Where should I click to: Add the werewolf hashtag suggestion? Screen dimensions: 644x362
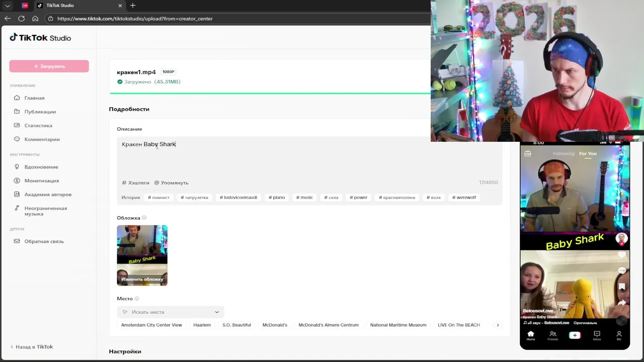pyautogui.click(x=464, y=198)
